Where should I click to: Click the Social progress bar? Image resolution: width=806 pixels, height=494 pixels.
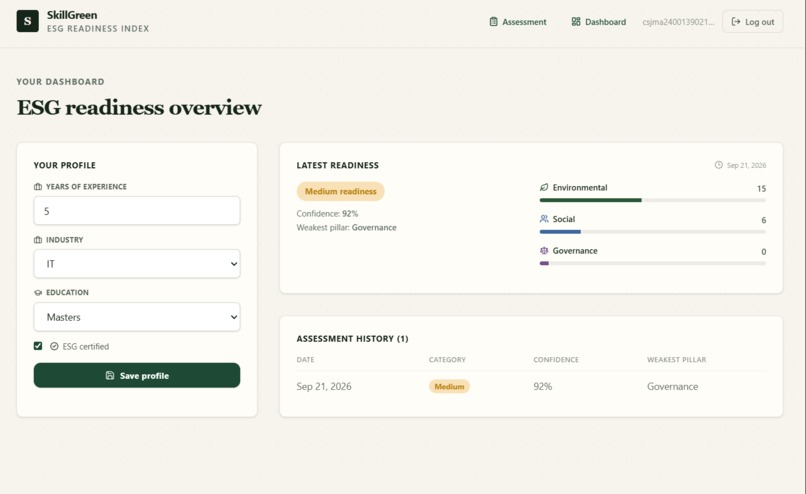click(x=652, y=232)
